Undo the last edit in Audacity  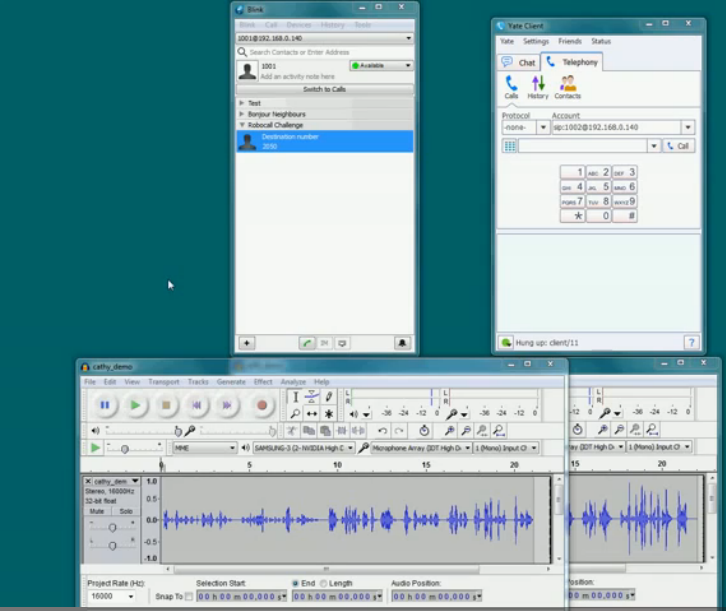(x=382, y=431)
